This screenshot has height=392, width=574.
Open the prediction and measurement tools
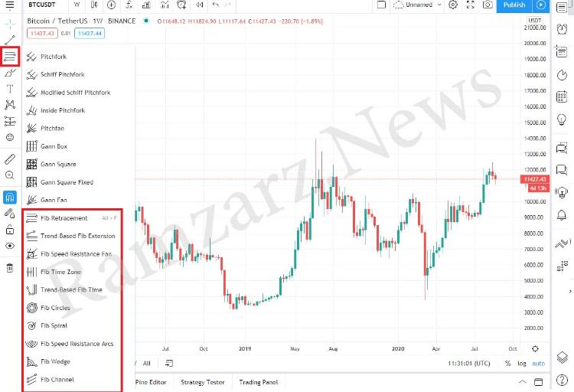pos(10,121)
